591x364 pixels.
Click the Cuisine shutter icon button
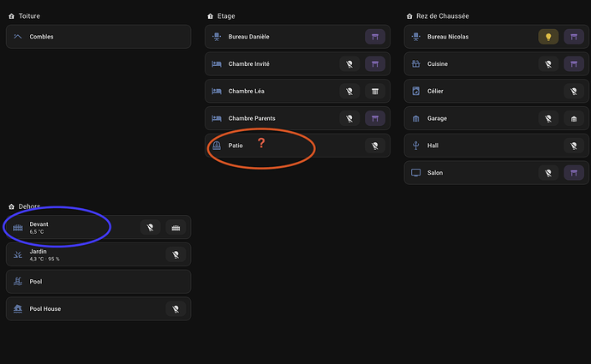tap(573, 64)
